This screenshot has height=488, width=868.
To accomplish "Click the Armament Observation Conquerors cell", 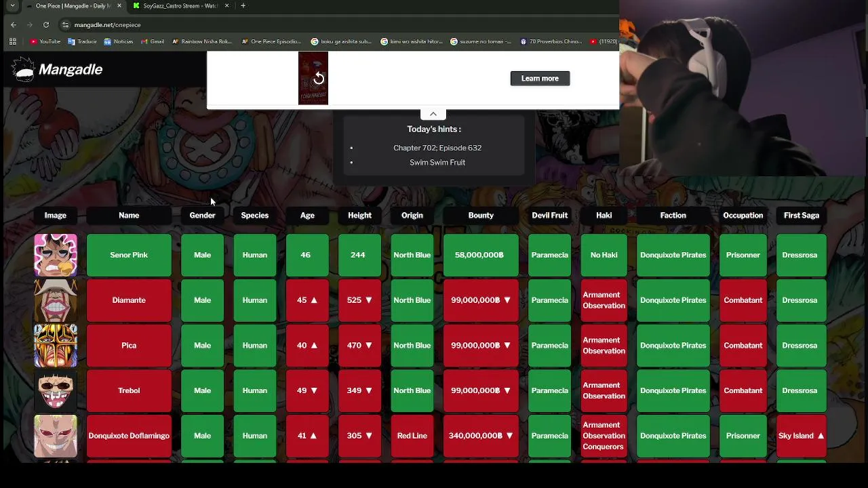I will (x=604, y=436).
